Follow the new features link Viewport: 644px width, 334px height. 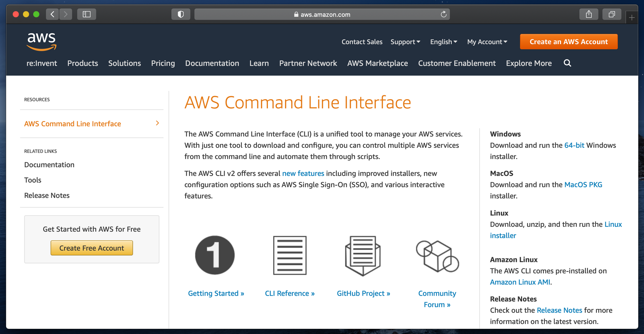(303, 173)
